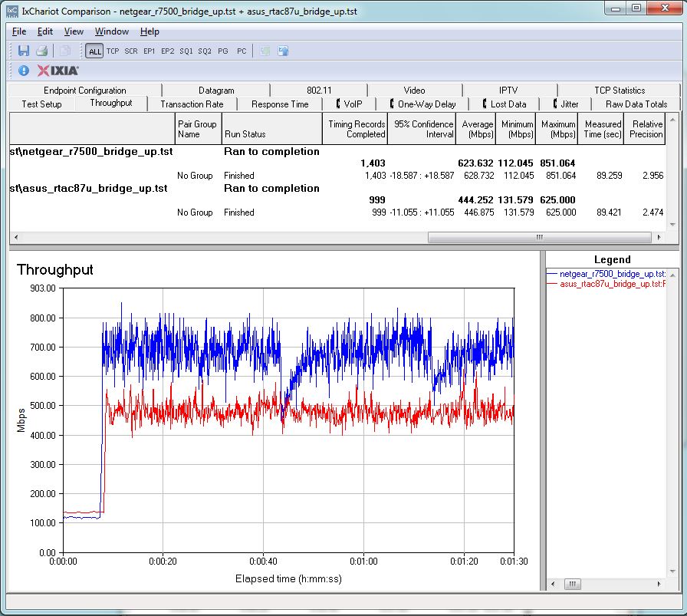Select the SQ2 filter toolbar button
The image size is (687, 616).
[x=205, y=51]
